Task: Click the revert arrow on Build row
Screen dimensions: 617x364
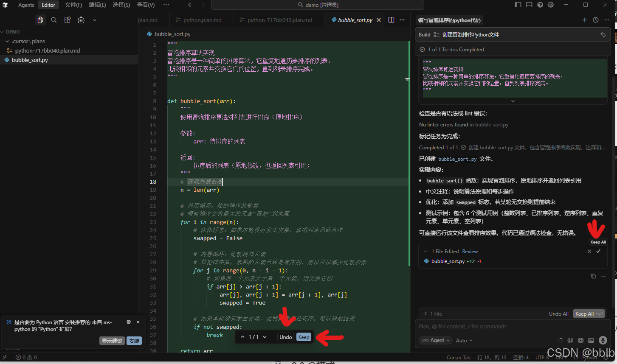Action: coord(603,35)
